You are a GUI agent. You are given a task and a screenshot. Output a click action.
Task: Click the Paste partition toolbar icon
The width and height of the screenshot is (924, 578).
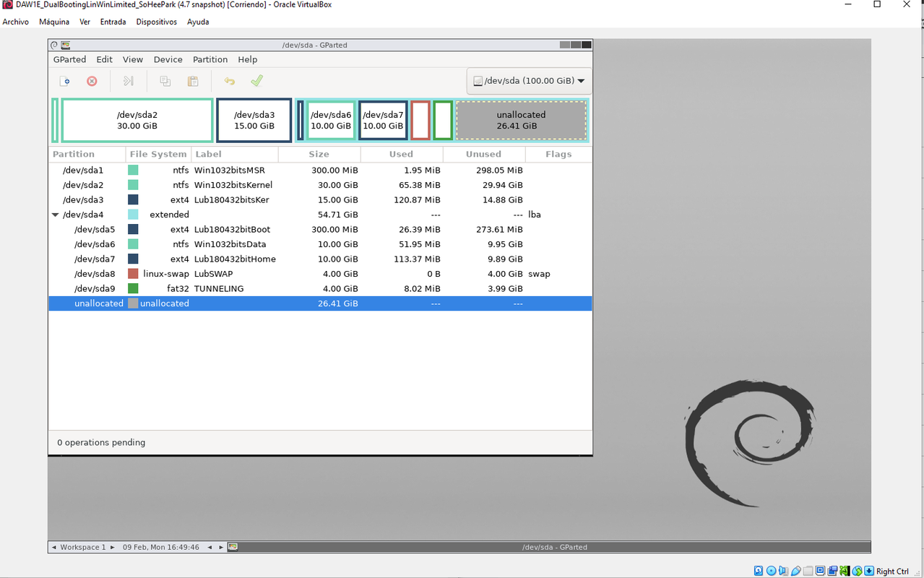tap(193, 81)
